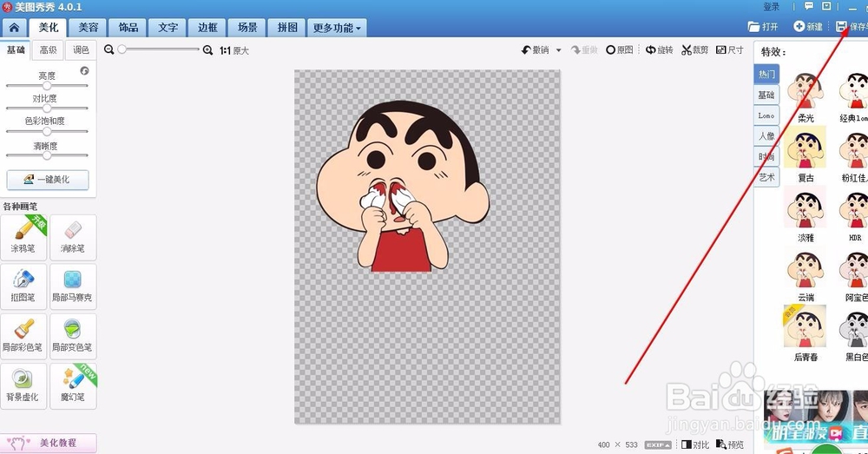Select the 人像 effects category

(x=766, y=136)
